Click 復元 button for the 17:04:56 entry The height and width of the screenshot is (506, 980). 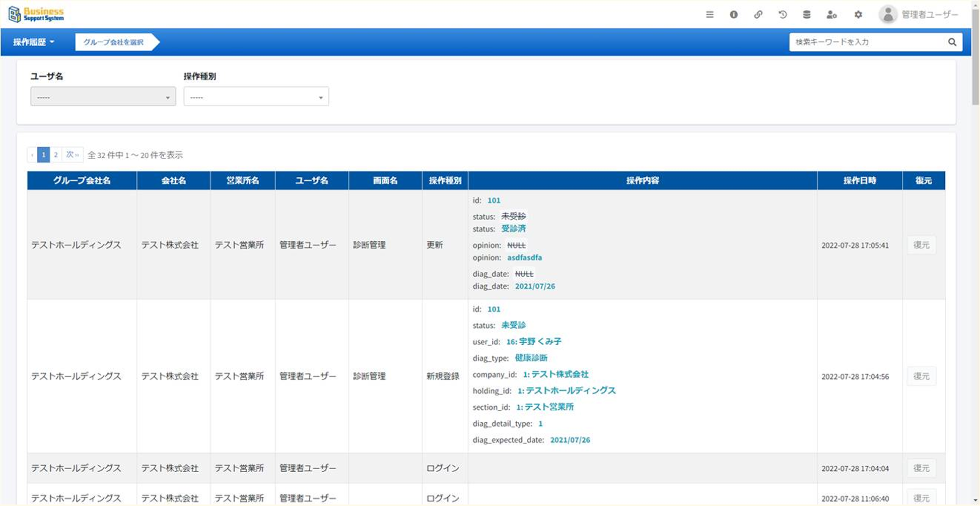(921, 376)
